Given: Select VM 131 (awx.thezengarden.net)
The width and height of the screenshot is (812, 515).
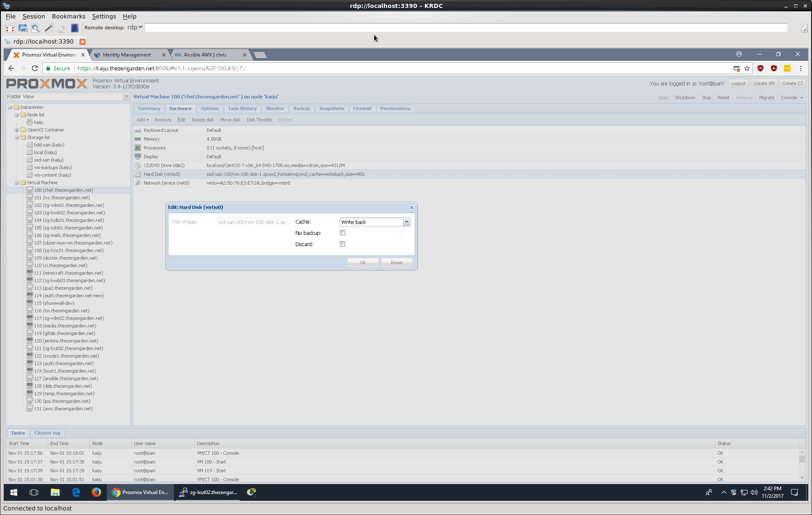Looking at the screenshot, I should click(63, 409).
